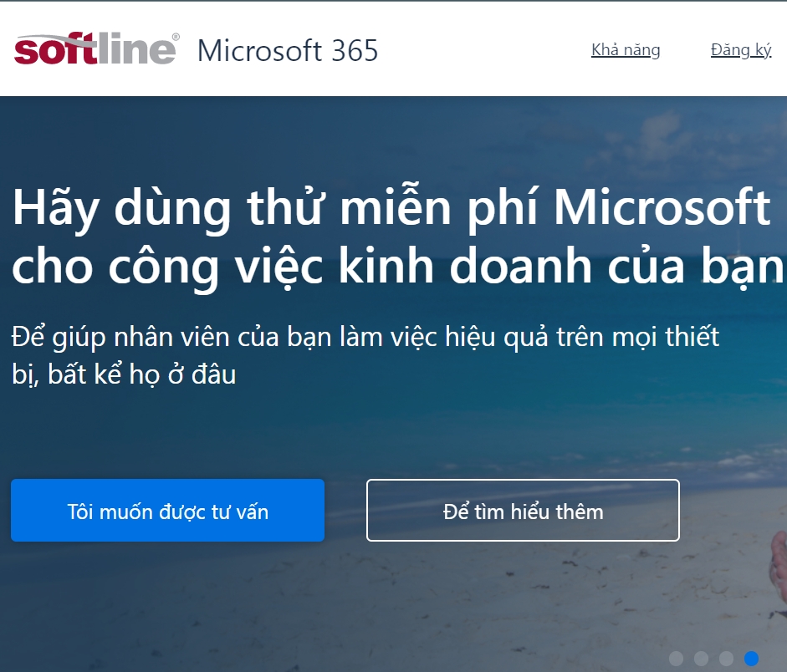Viewport: 787px width, 672px height.
Task: Click headline line Hãy dùng thử miễn phí
Action: (x=391, y=208)
